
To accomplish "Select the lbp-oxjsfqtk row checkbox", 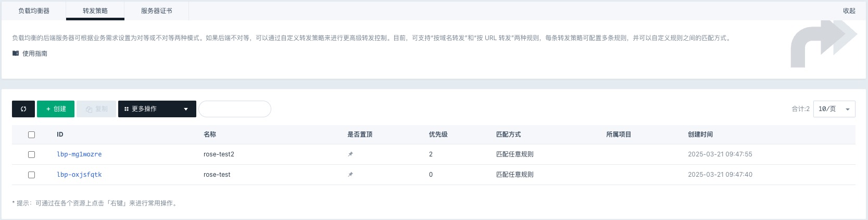I will 31,175.
